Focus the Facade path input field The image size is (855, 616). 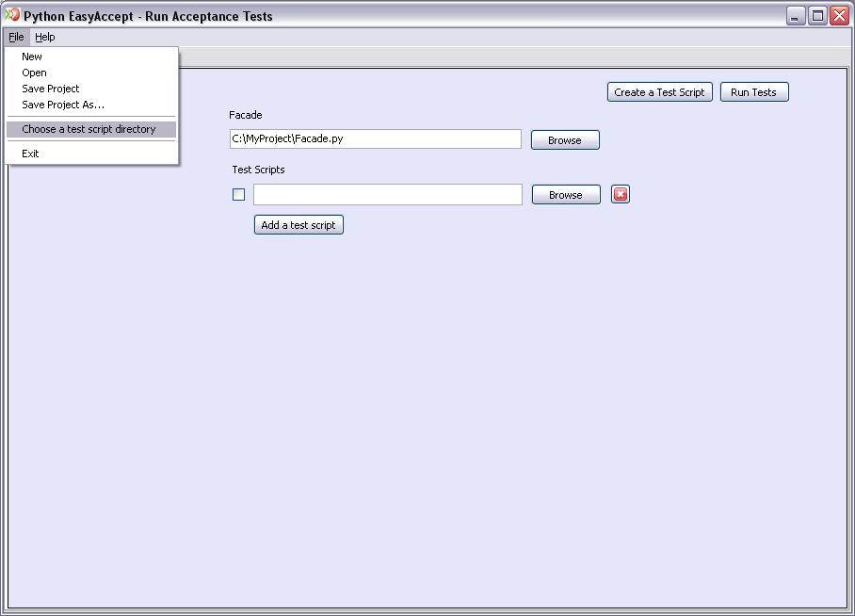coord(375,139)
